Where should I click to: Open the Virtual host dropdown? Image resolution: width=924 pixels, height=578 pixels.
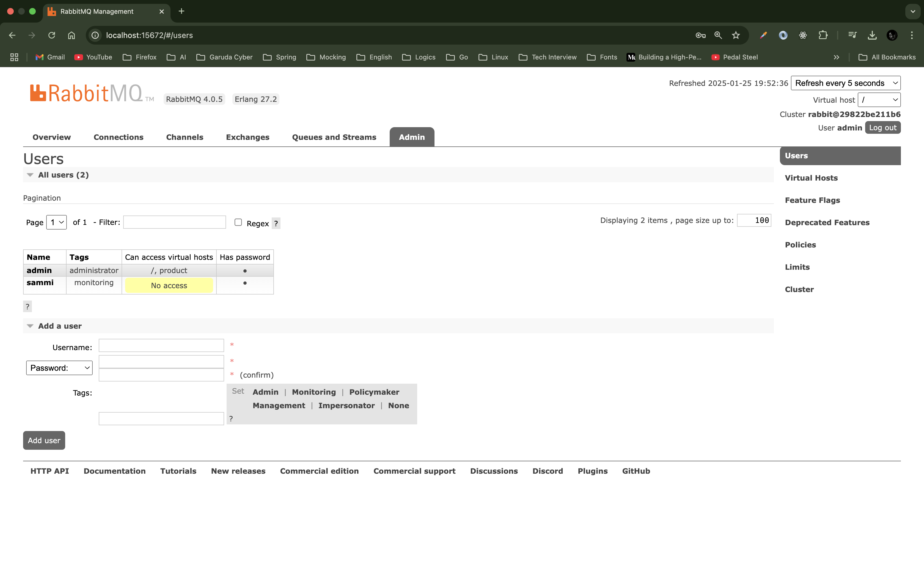click(879, 100)
